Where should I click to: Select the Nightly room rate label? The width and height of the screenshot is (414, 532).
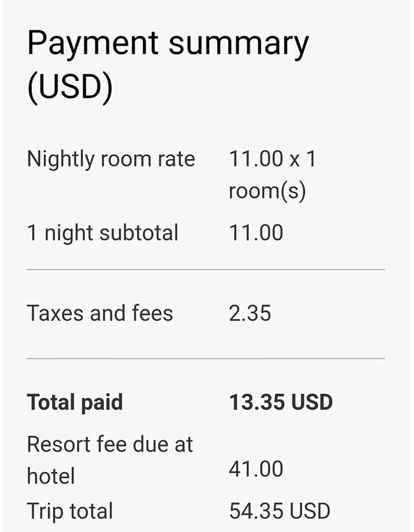tap(111, 160)
